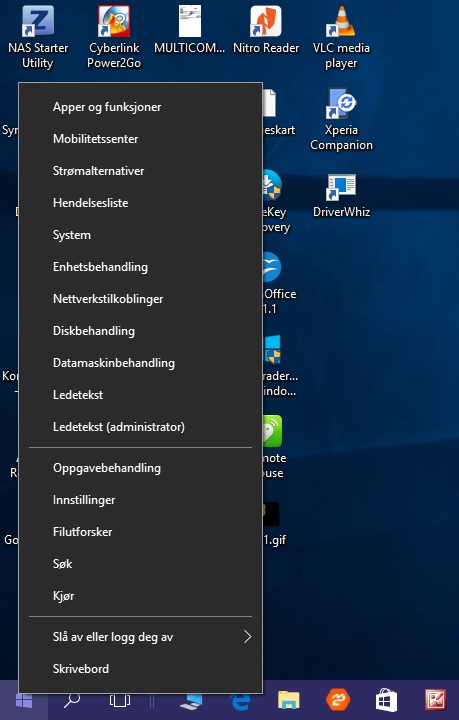The height and width of the screenshot is (720, 459).
Task: Open File Explorer folder icon in taskbar
Action: click(289, 701)
